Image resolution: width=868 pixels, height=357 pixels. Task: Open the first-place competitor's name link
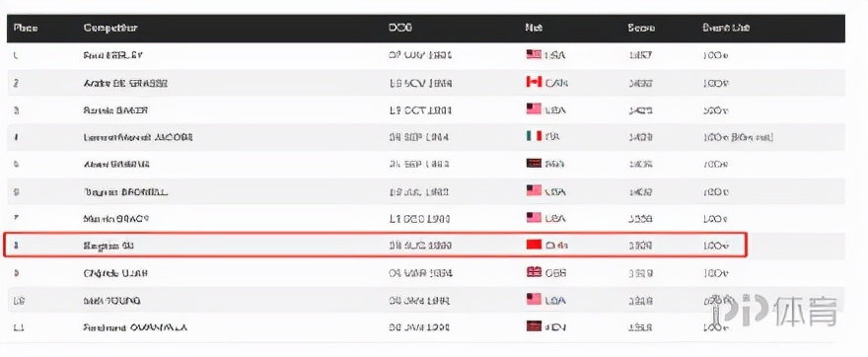tap(113, 55)
